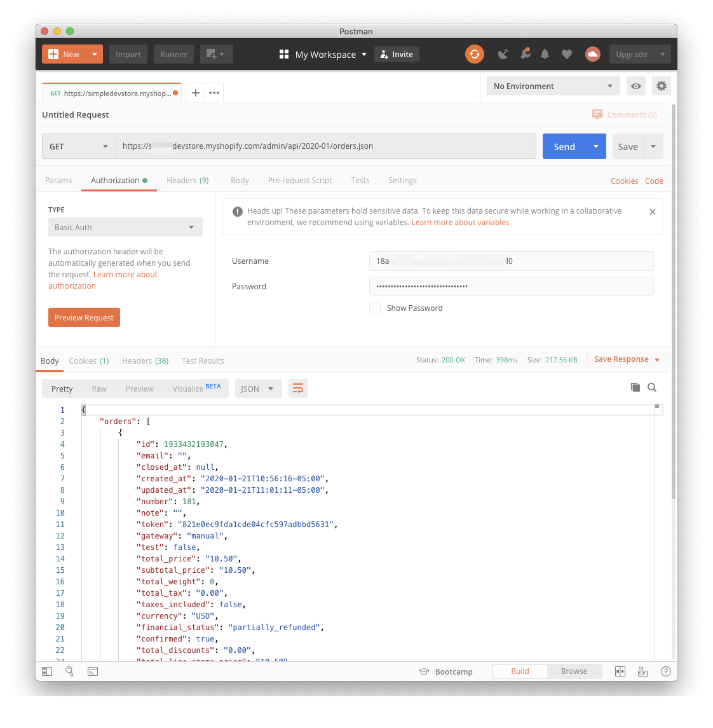Open the request Settings tab

pyautogui.click(x=402, y=181)
